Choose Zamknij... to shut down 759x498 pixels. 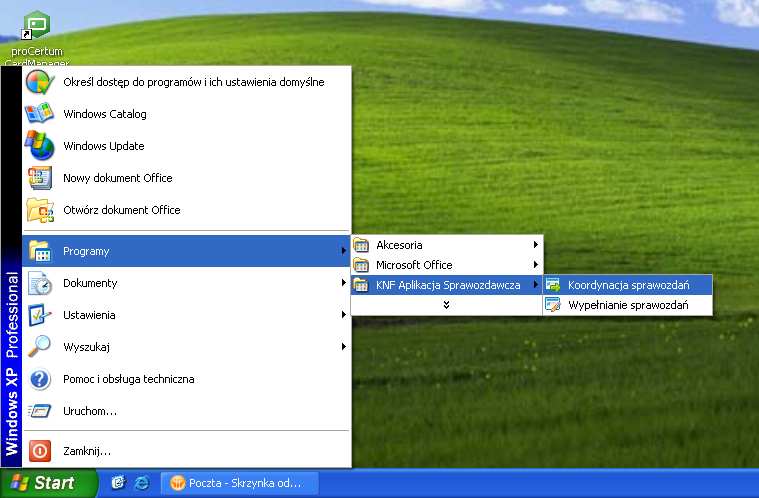pyautogui.click(x=186, y=451)
